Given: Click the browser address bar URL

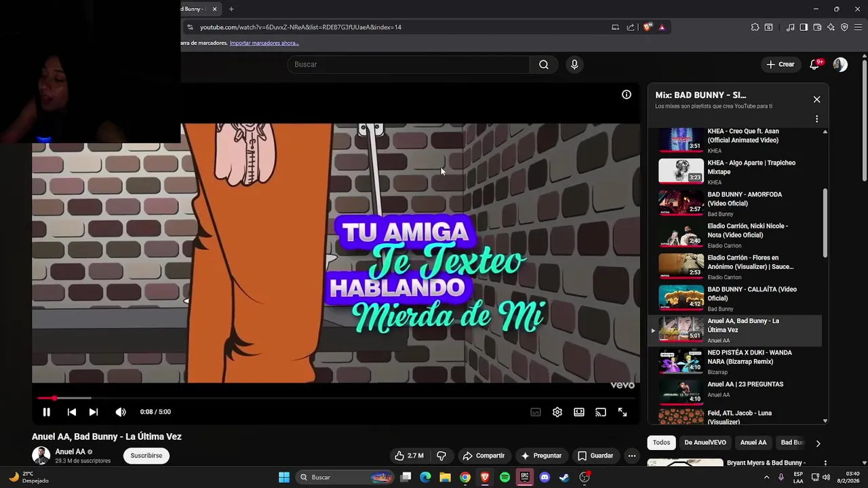Looking at the screenshot, I should (x=300, y=27).
